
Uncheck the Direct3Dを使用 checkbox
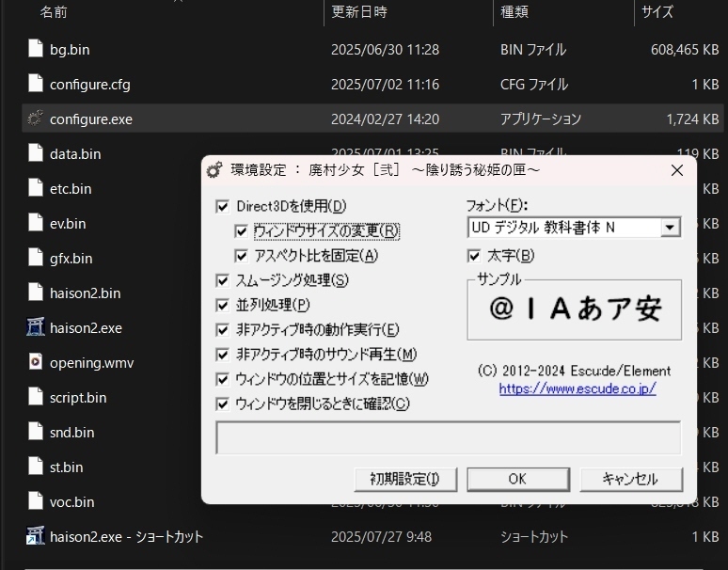(223, 206)
